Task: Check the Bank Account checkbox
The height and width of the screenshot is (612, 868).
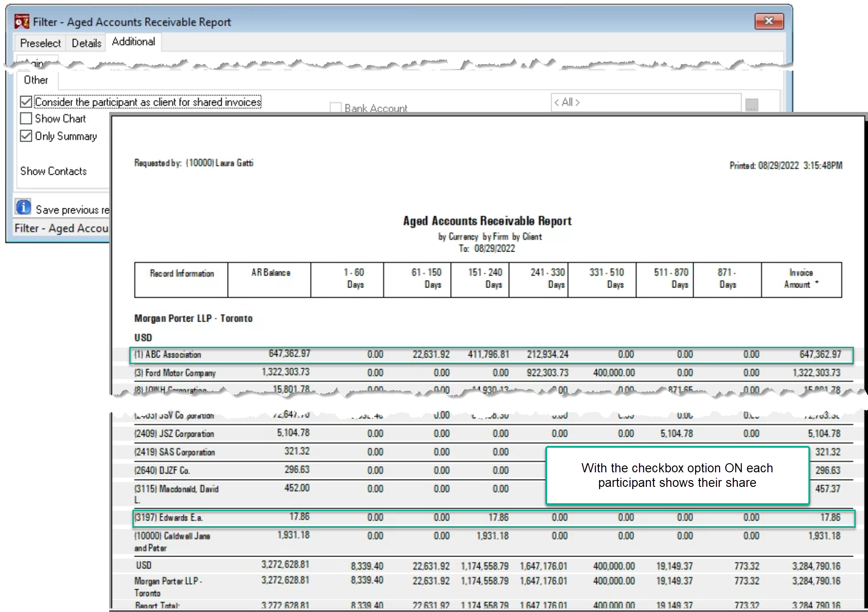Action: pos(335,108)
